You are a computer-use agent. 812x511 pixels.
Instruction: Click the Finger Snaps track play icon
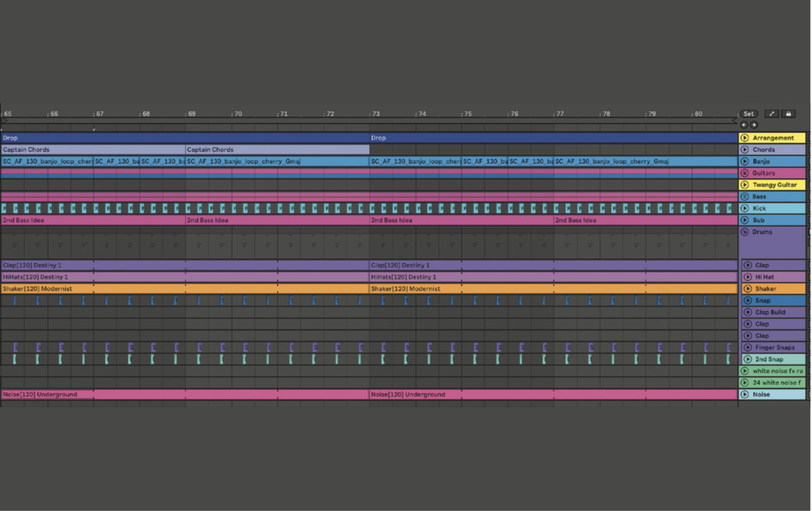[x=744, y=347]
